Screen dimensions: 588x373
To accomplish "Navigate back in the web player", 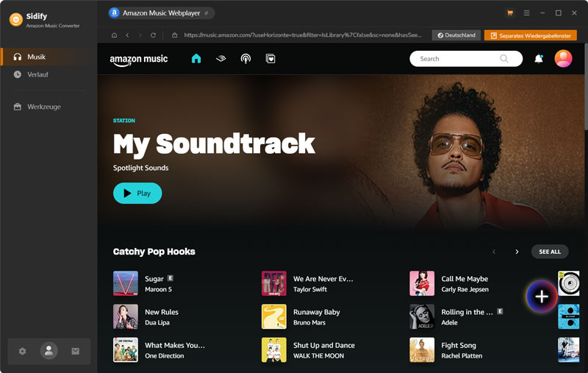I will coord(127,35).
